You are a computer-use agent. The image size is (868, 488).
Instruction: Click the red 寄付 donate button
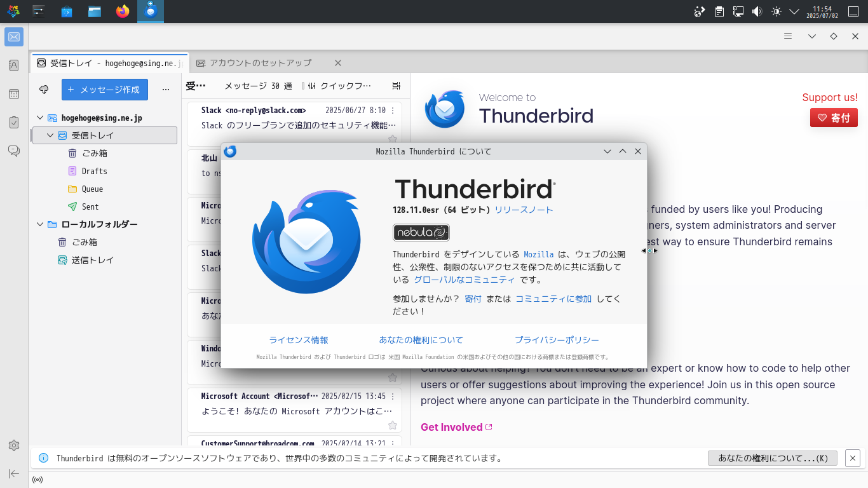click(x=834, y=118)
